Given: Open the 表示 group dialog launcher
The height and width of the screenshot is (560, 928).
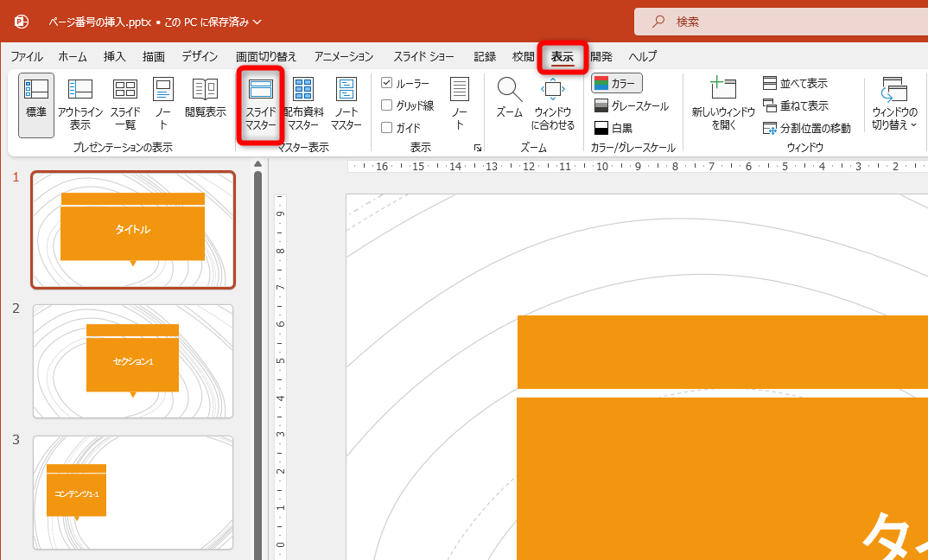Looking at the screenshot, I should pyautogui.click(x=478, y=148).
